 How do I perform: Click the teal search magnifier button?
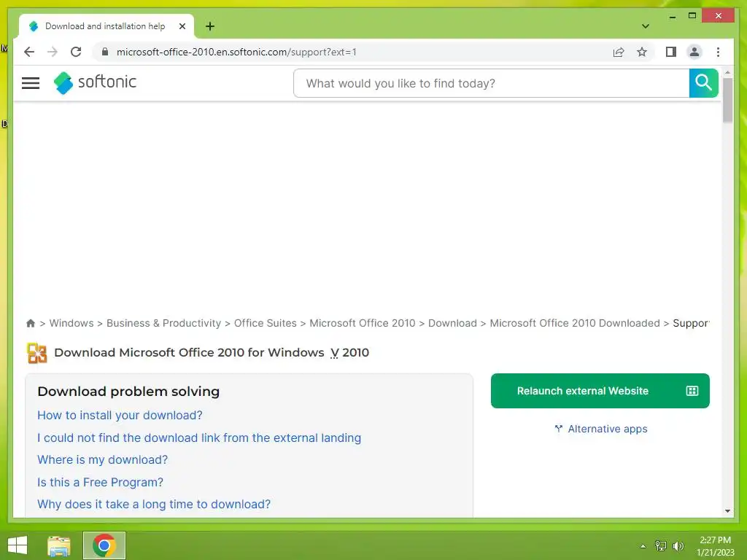tap(703, 83)
